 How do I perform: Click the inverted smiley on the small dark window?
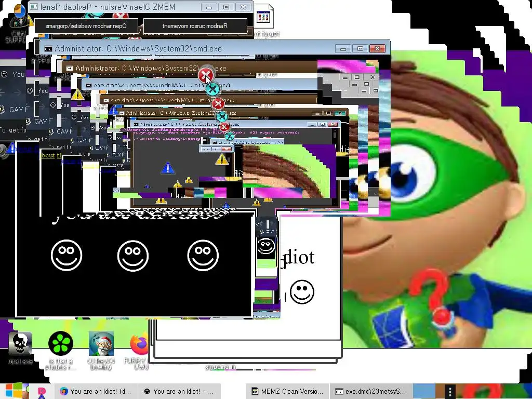click(266, 246)
